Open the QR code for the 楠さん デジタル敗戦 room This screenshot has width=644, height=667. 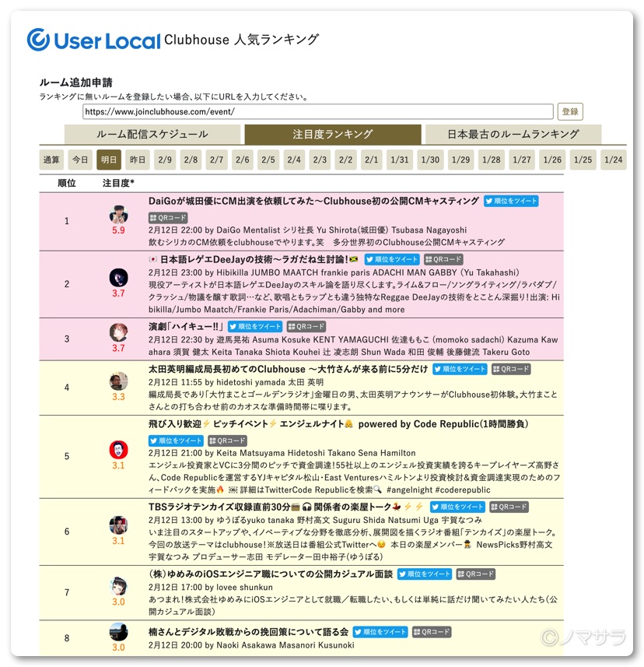[x=432, y=632]
